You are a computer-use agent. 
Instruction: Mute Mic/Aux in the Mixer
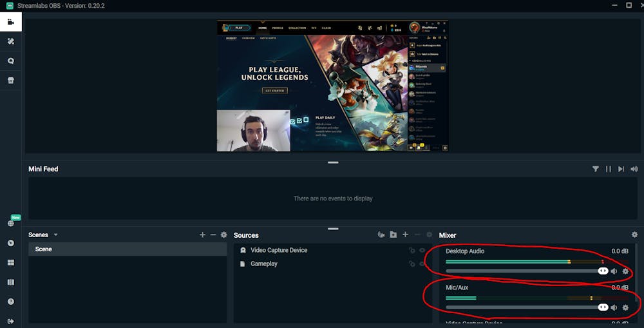[614, 307]
